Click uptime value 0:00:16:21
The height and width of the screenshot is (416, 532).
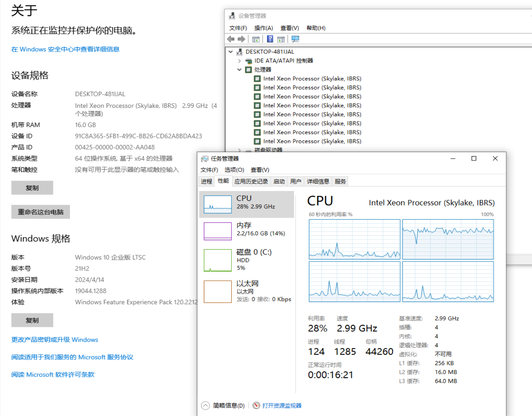(x=330, y=375)
